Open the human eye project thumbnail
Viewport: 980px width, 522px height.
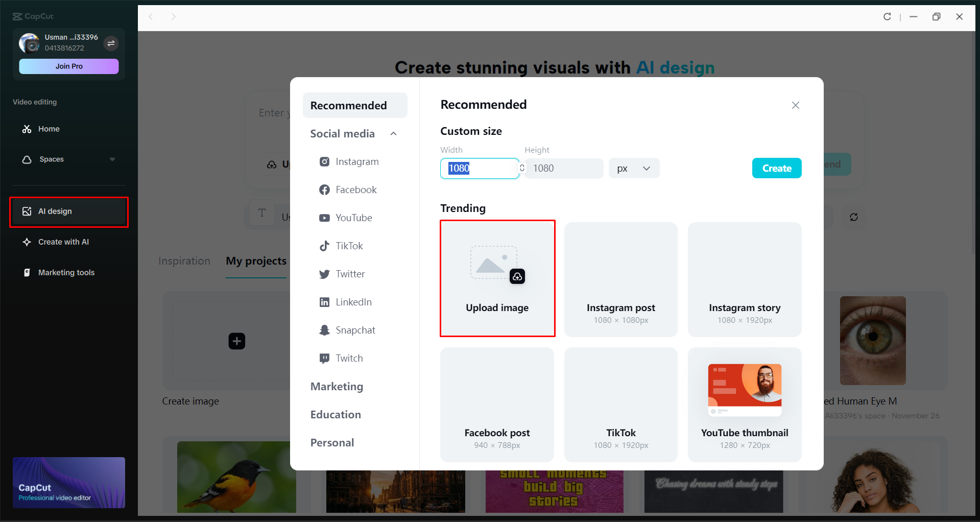(x=873, y=341)
